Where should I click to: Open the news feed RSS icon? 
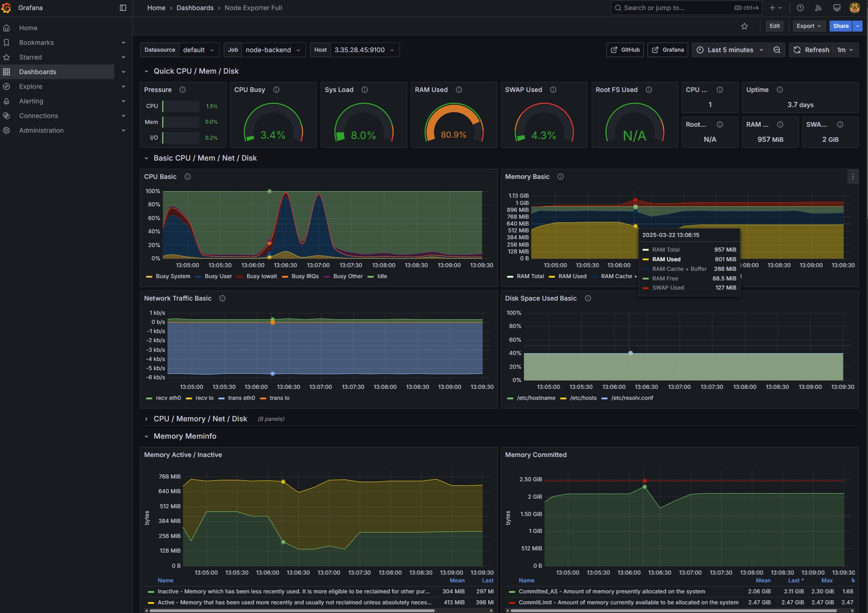tap(819, 8)
